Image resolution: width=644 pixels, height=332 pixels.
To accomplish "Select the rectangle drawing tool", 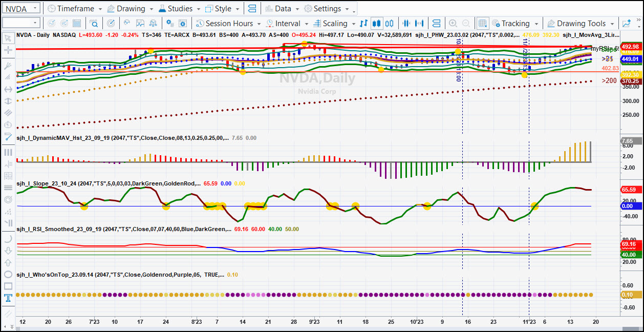I will tap(8, 286).
